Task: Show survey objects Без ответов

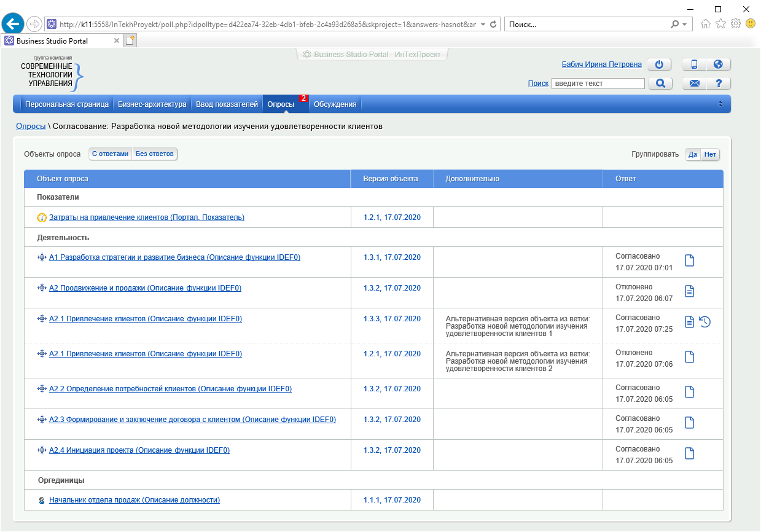Action: [155, 154]
